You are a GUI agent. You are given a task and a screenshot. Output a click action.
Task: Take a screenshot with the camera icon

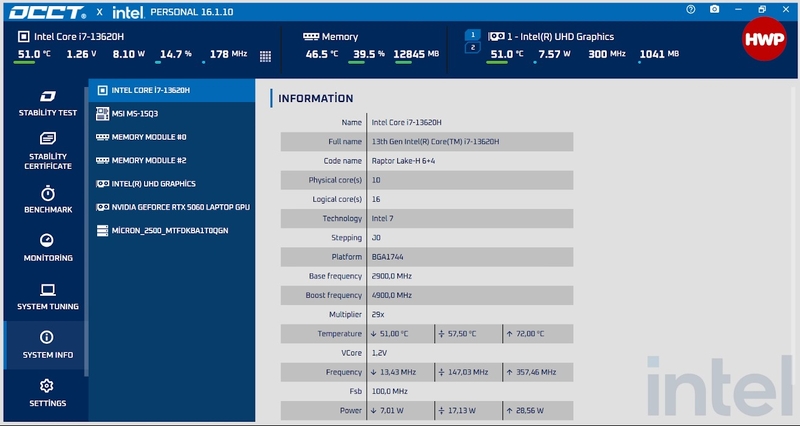coord(714,9)
